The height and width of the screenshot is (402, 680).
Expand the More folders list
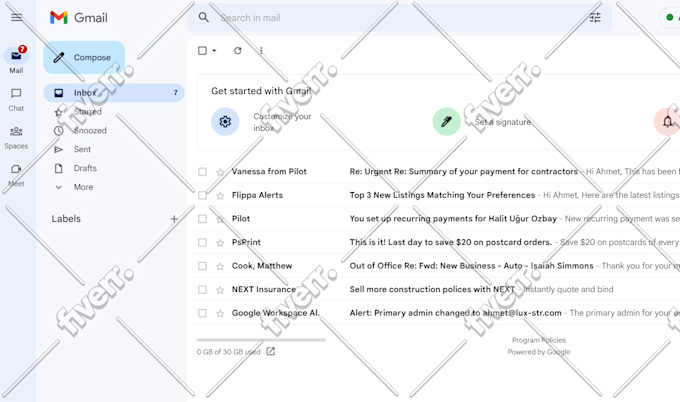click(x=74, y=187)
